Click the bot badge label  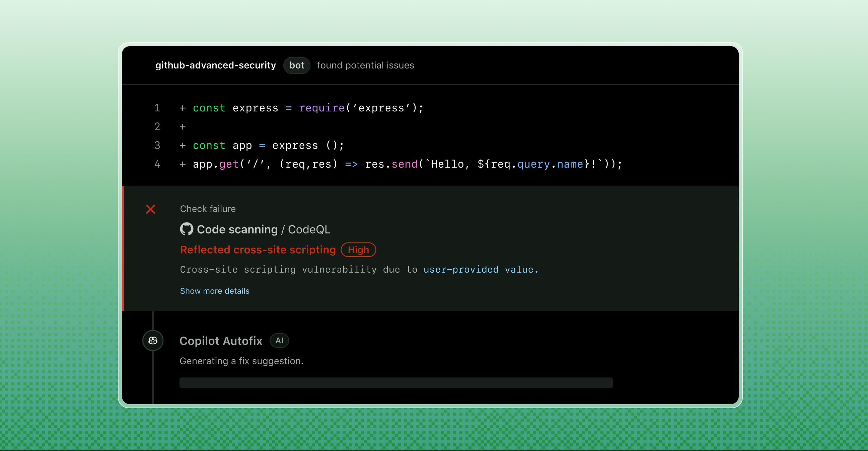pos(296,65)
